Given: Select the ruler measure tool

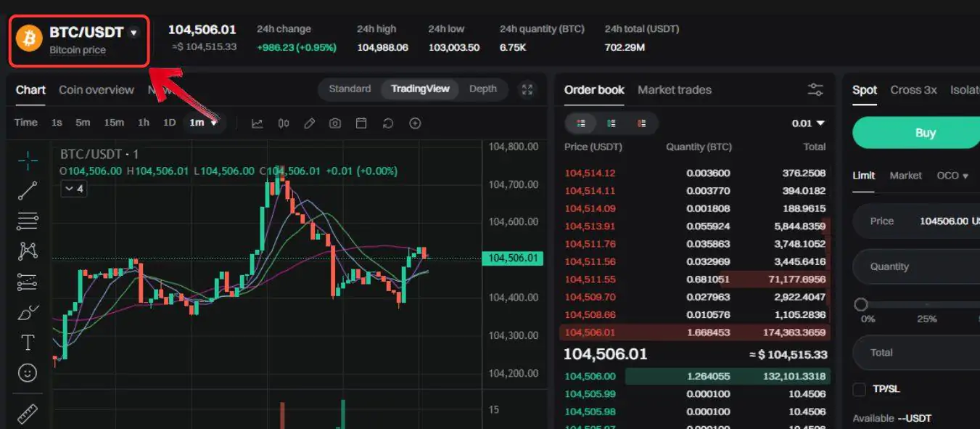Looking at the screenshot, I should 28,414.
